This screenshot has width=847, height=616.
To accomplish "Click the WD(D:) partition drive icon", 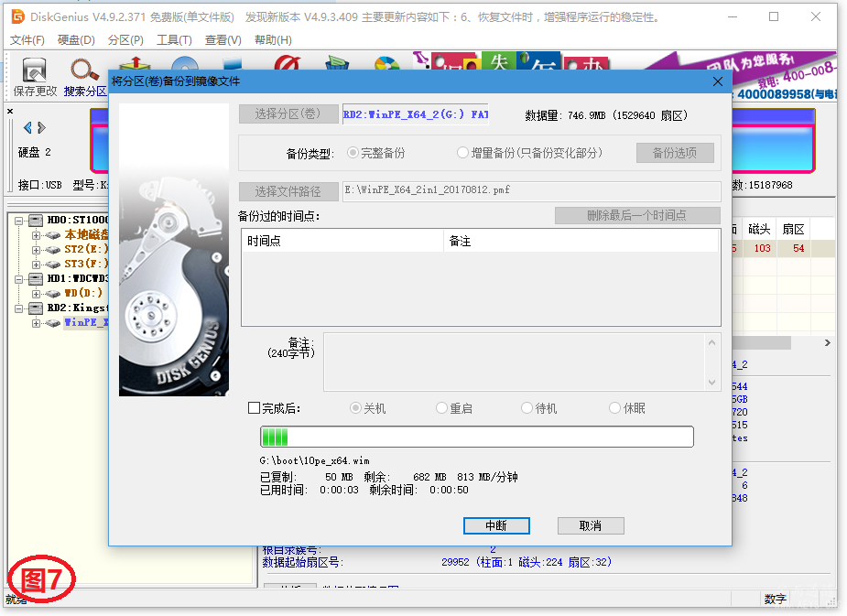I will [x=52, y=293].
